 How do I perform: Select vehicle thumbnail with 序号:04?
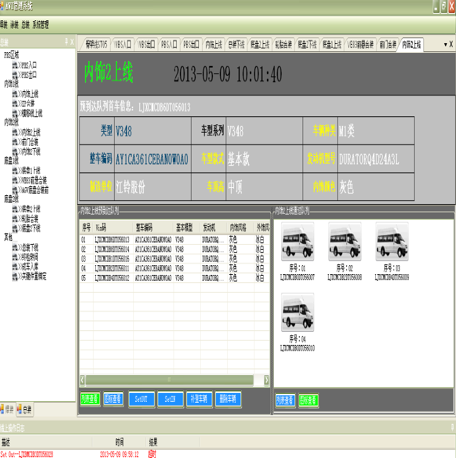point(297,312)
